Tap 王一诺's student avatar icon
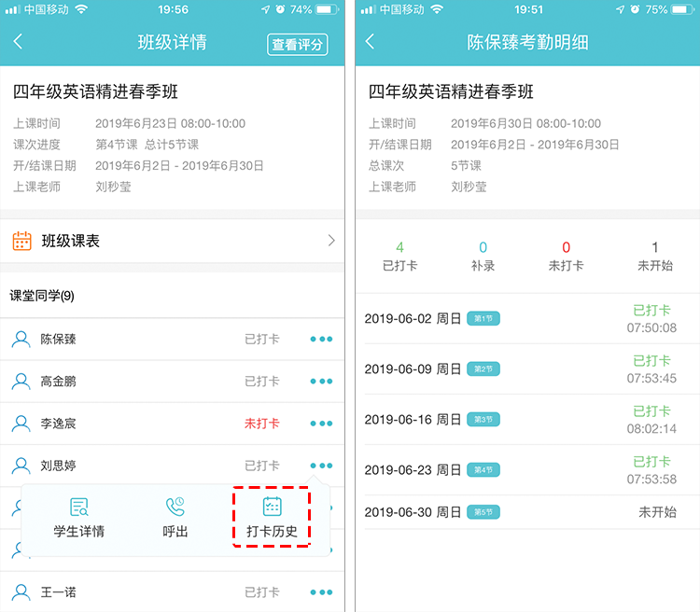This screenshot has width=700, height=612. point(21,592)
